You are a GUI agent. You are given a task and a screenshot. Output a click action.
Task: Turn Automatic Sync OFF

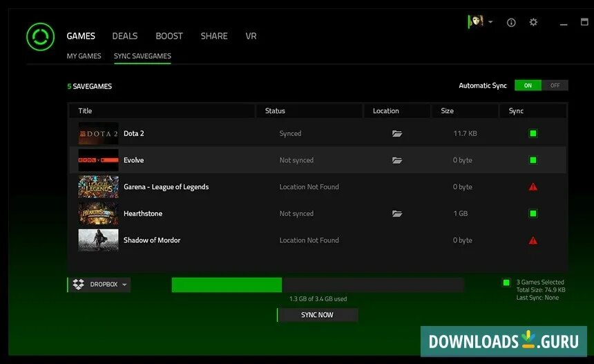click(x=555, y=86)
